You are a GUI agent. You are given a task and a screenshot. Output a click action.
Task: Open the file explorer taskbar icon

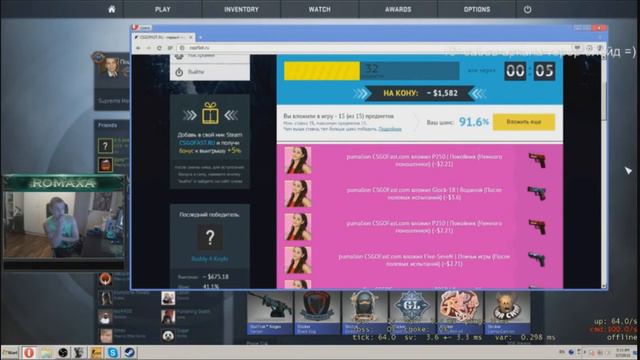click(x=46, y=353)
